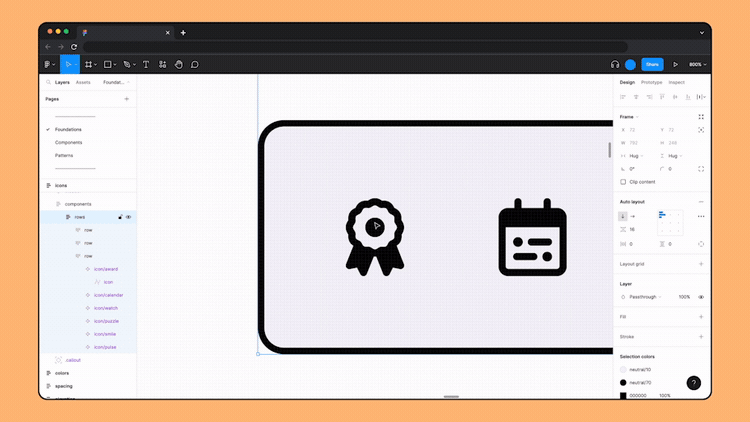
Task: Open frame tools dropdown arrow
Action: coord(96,65)
